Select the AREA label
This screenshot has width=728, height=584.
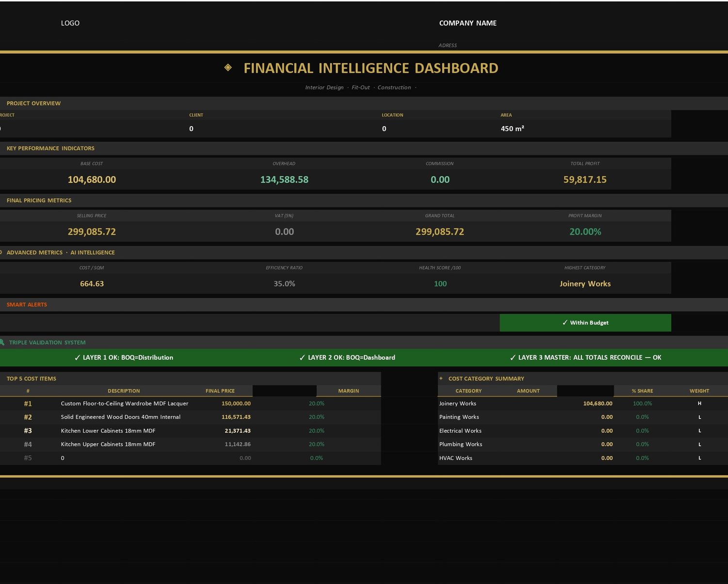pos(506,115)
